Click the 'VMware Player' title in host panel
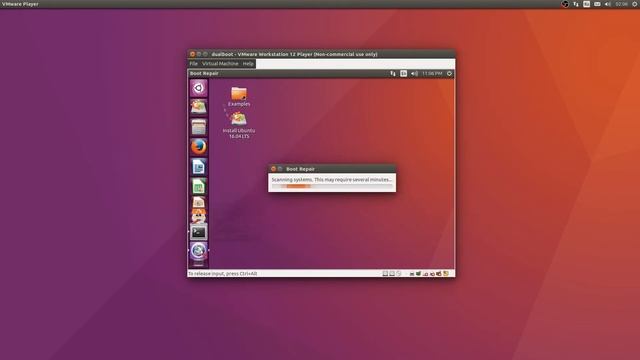Image resolution: width=640 pixels, height=360 pixels. pos(20,4)
